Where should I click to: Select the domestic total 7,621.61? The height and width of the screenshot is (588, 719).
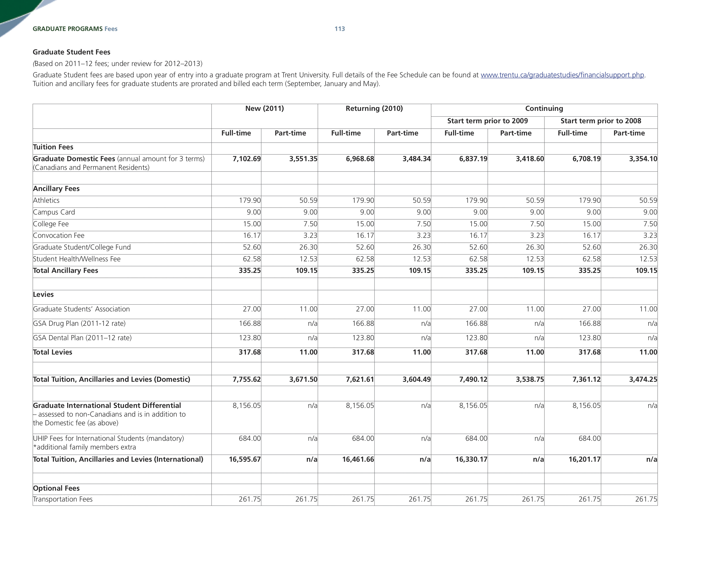pyautogui.click(x=360, y=379)
